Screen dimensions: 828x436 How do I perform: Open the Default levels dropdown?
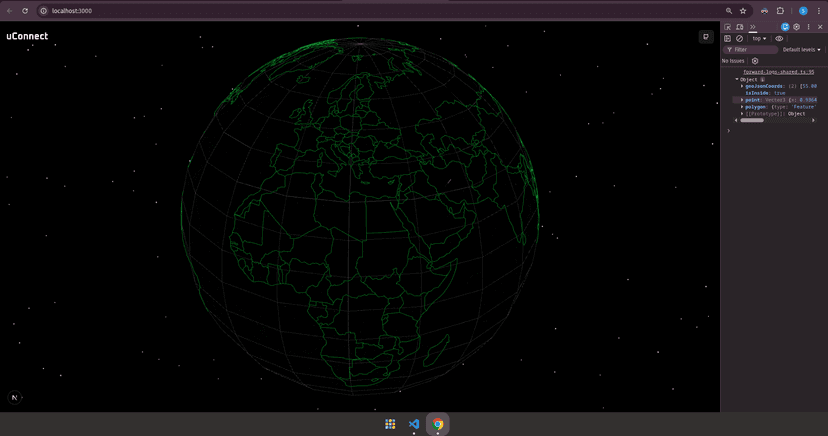801,49
